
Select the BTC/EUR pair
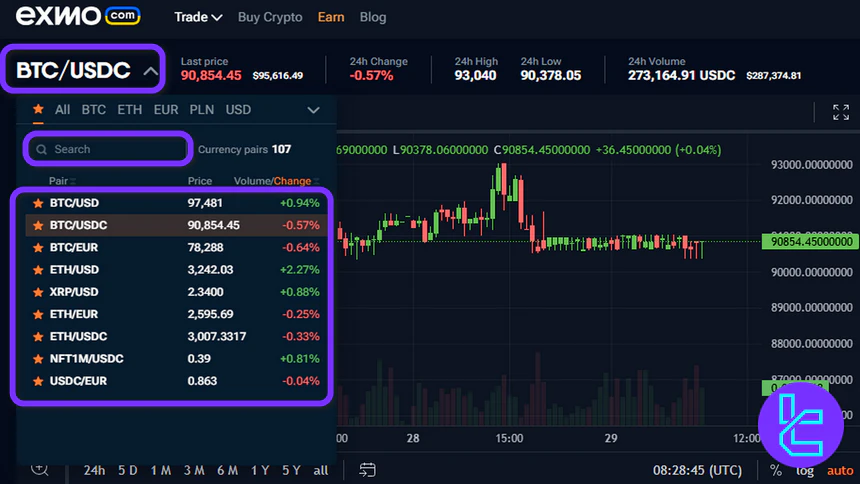click(x=176, y=247)
